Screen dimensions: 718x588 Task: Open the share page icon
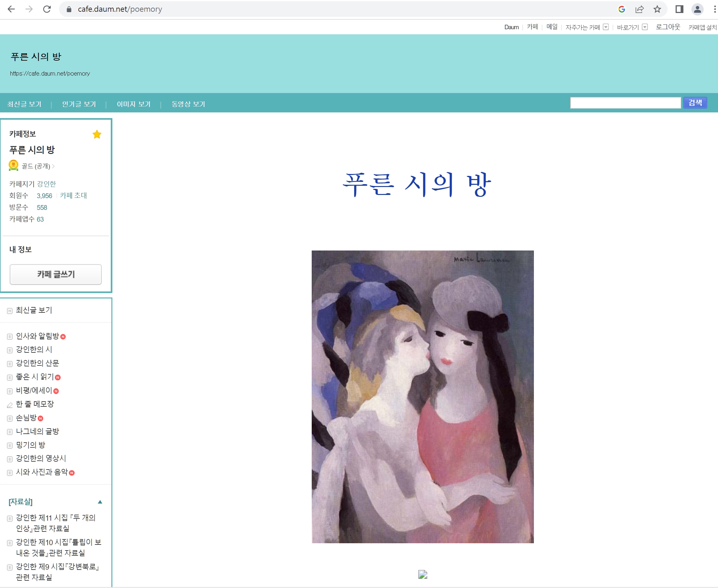639,9
